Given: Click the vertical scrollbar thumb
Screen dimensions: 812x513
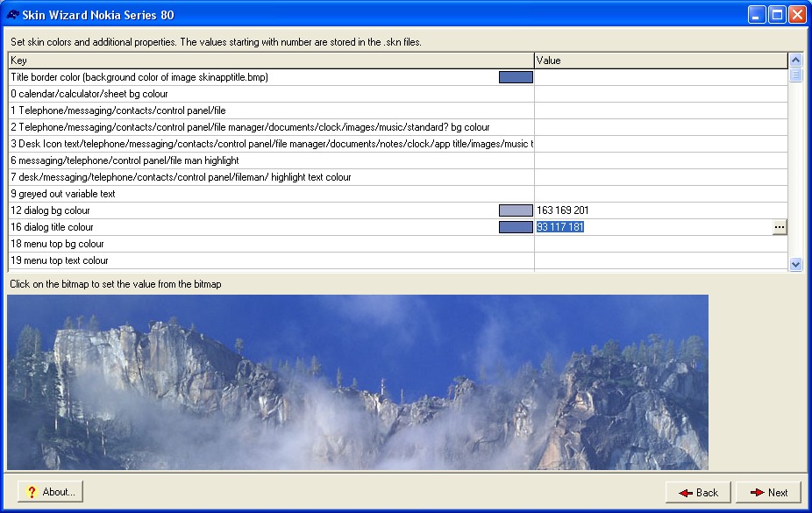Looking at the screenshot, I should click(795, 75).
